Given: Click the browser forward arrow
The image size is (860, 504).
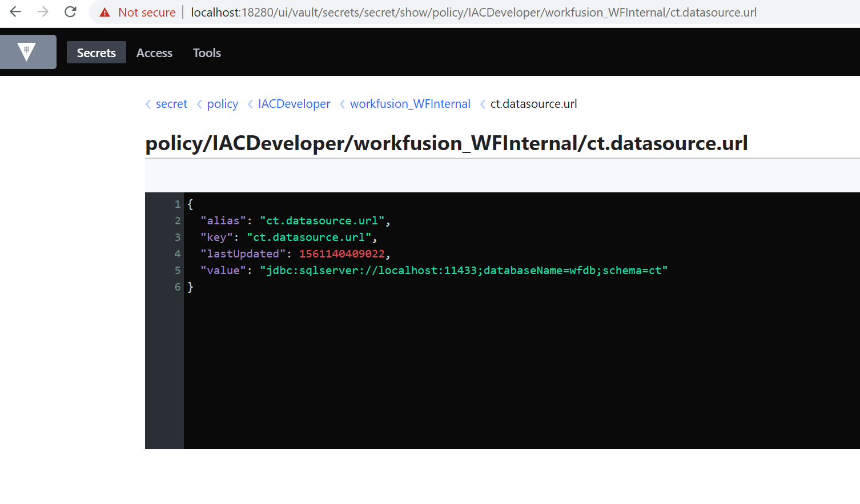Looking at the screenshot, I should 43,12.
